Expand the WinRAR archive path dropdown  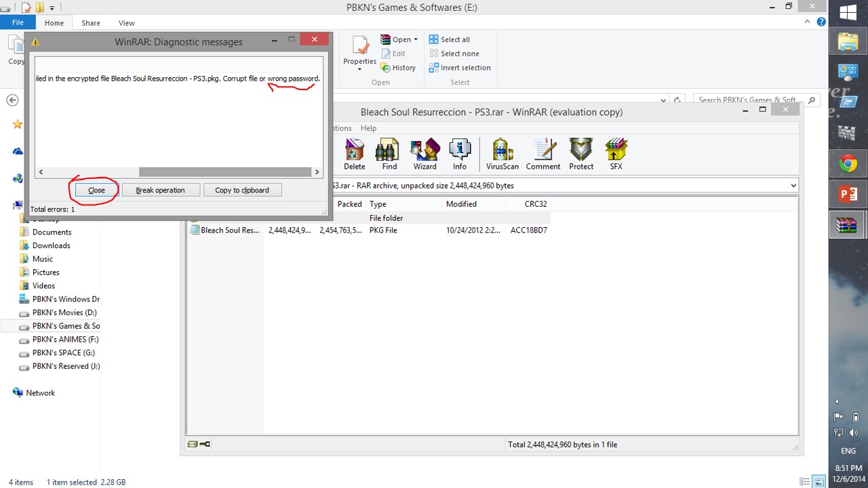pyautogui.click(x=793, y=186)
